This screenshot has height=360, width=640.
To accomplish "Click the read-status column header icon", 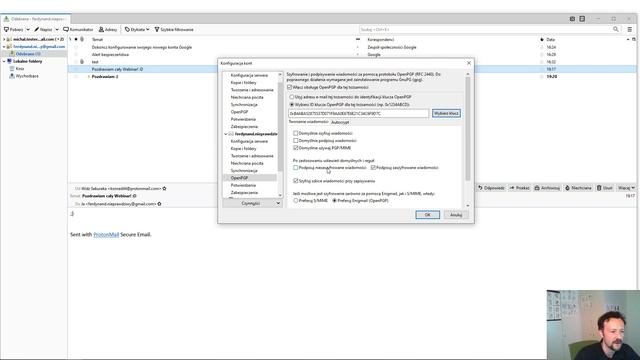I will click(x=358, y=40).
